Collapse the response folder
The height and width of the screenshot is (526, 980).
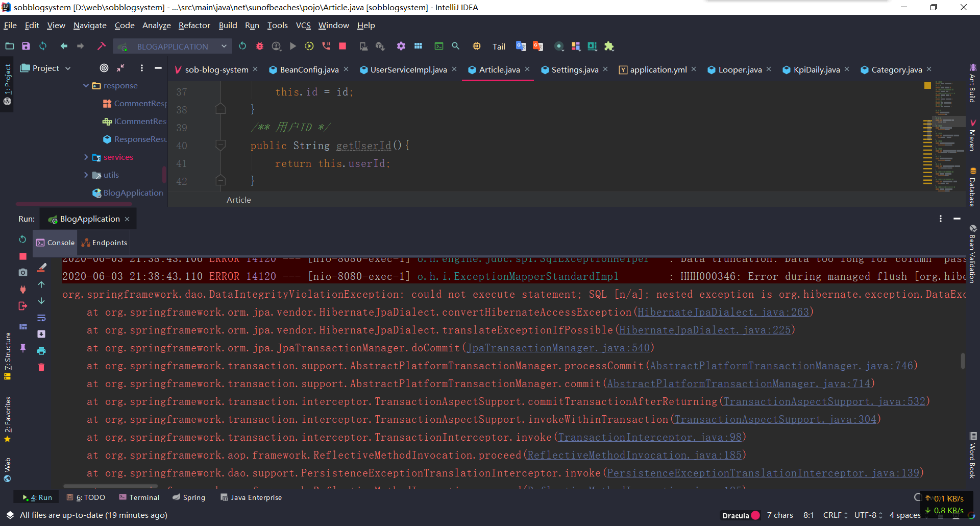click(x=86, y=86)
